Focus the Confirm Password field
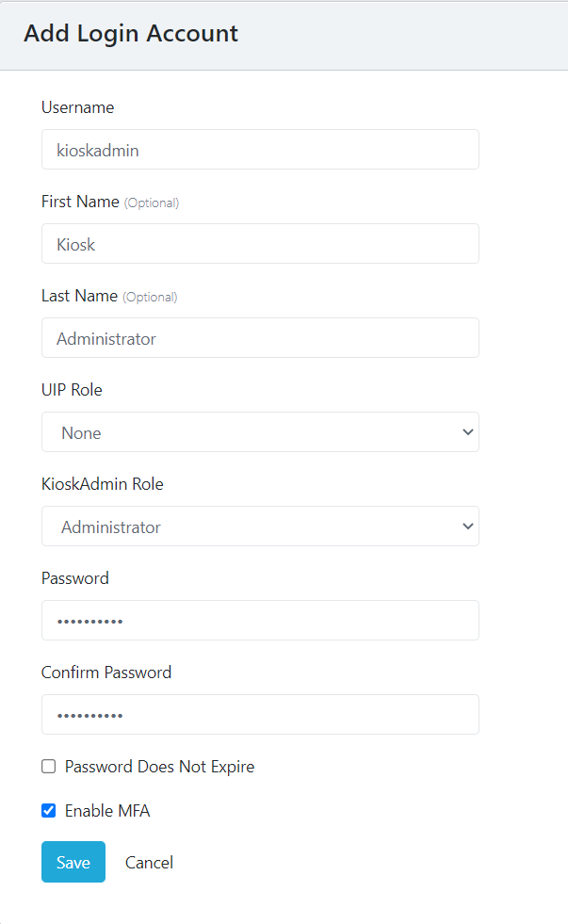Screen dimensions: 568x924 [260, 715]
